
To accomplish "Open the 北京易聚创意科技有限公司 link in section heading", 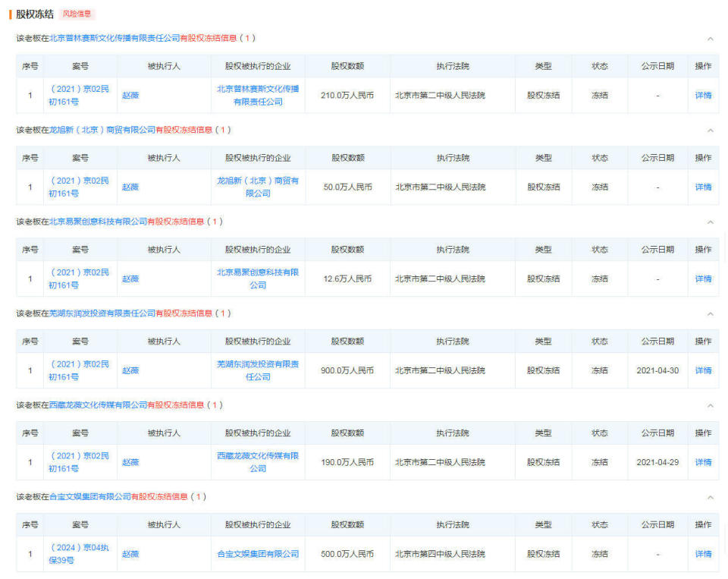I will click(x=98, y=222).
